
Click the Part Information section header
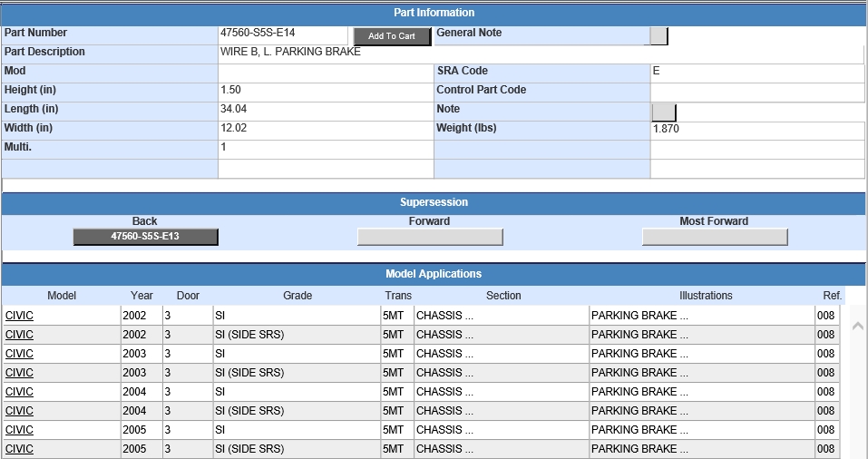point(434,13)
